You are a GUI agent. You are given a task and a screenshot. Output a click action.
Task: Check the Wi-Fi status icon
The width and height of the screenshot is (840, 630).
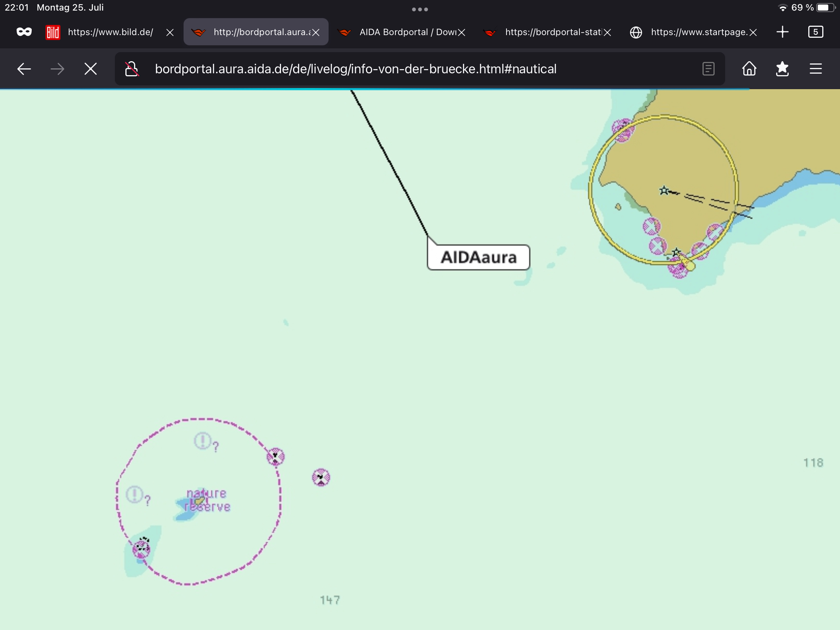782,8
